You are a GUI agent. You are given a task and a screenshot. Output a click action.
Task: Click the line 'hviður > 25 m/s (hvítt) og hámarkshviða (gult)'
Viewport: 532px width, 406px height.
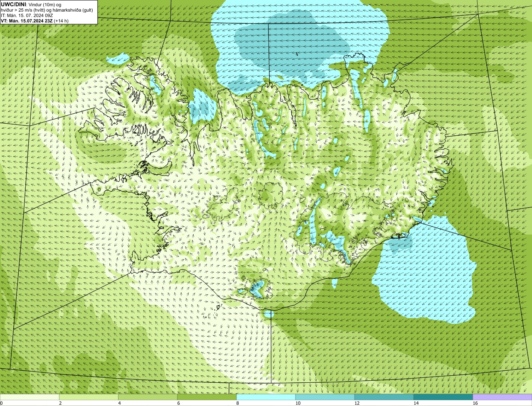47,10
